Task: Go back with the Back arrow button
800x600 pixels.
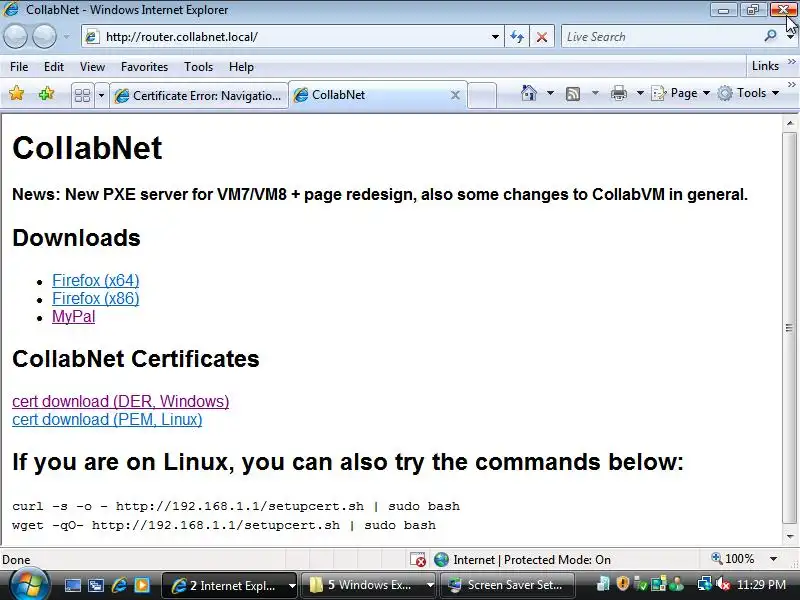Action: [x=15, y=37]
